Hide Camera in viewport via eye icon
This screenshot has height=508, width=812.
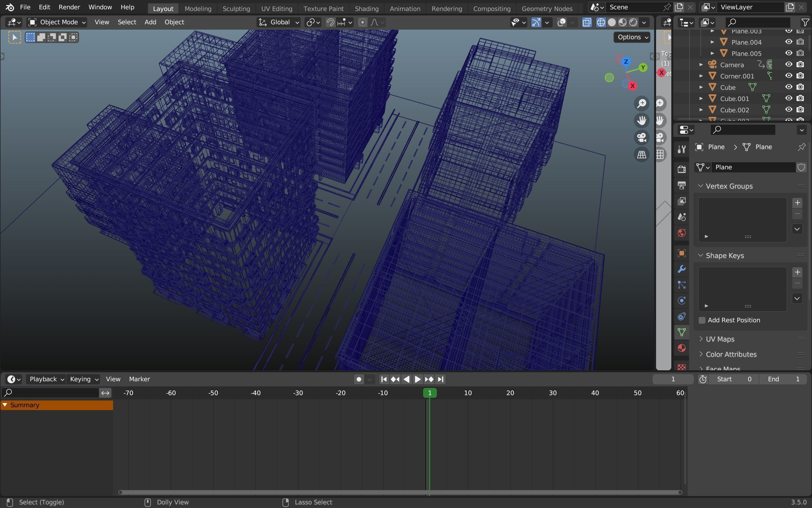(x=789, y=65)
